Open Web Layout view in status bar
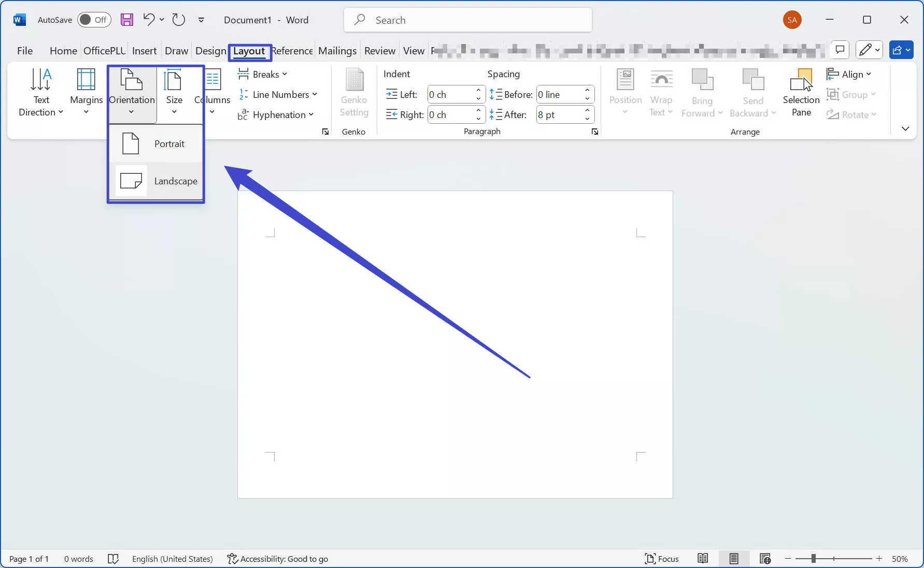This screenshot has height=568, width=924. pyautogui.click(x=765, y=558)
